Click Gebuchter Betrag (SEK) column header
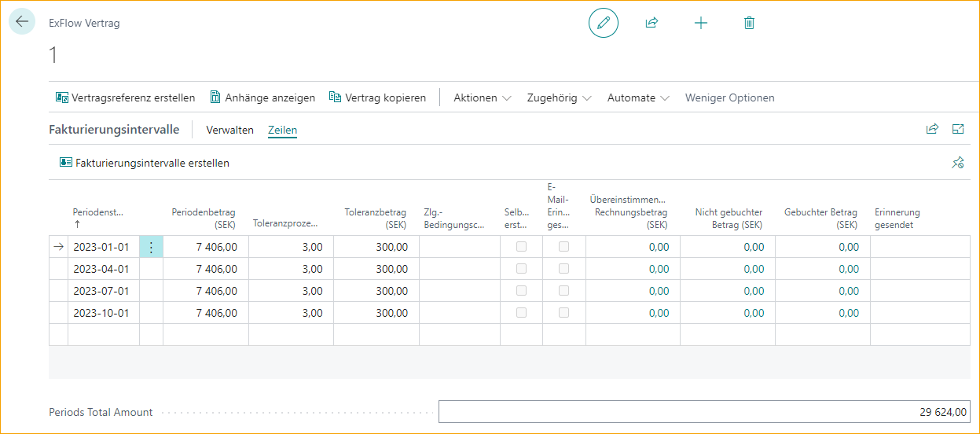Viewport: 980px width, 434px height. click(x=820, y=219)
